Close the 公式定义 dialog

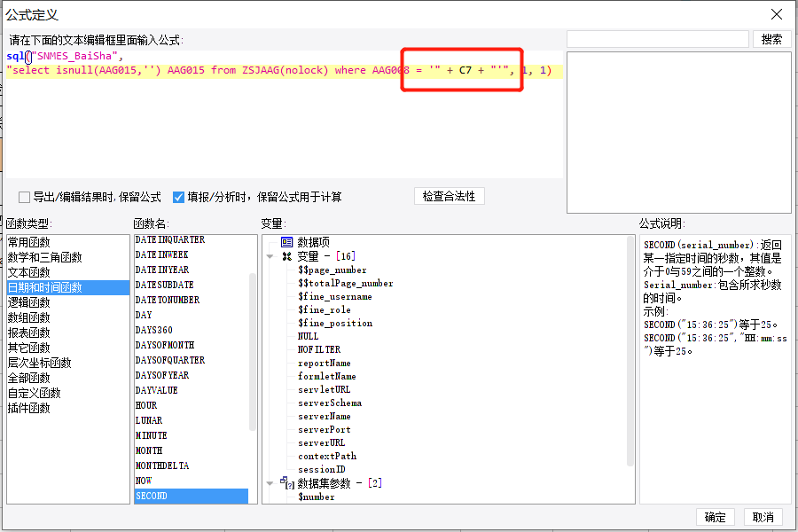point(777,14)
